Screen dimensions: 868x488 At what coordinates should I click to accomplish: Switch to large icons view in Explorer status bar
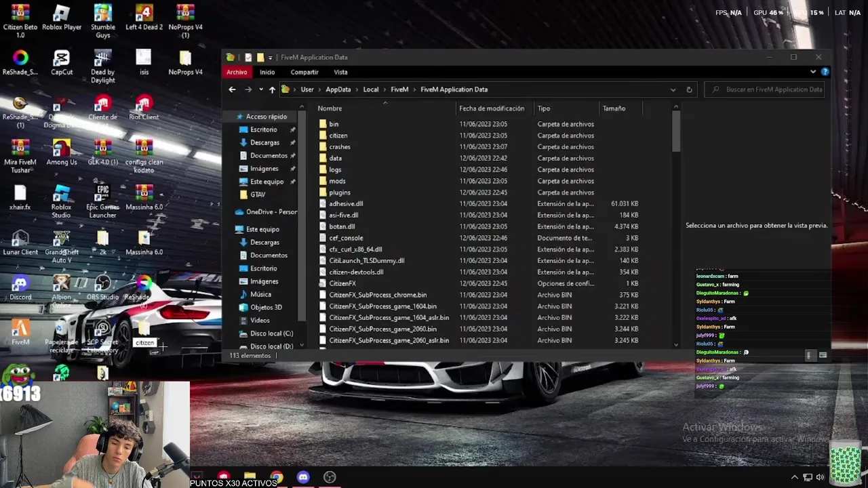[x=823, y=355]
